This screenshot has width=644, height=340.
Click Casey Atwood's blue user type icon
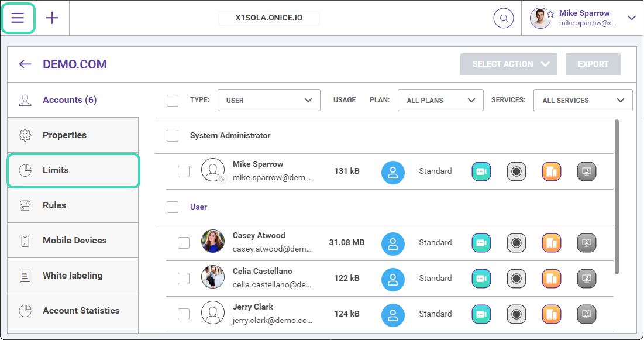(393, 244)
